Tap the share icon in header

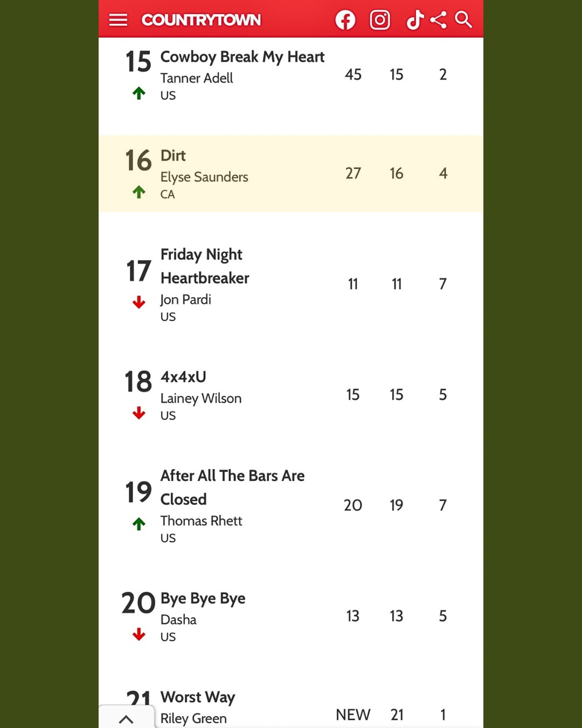tap(438, 20)
